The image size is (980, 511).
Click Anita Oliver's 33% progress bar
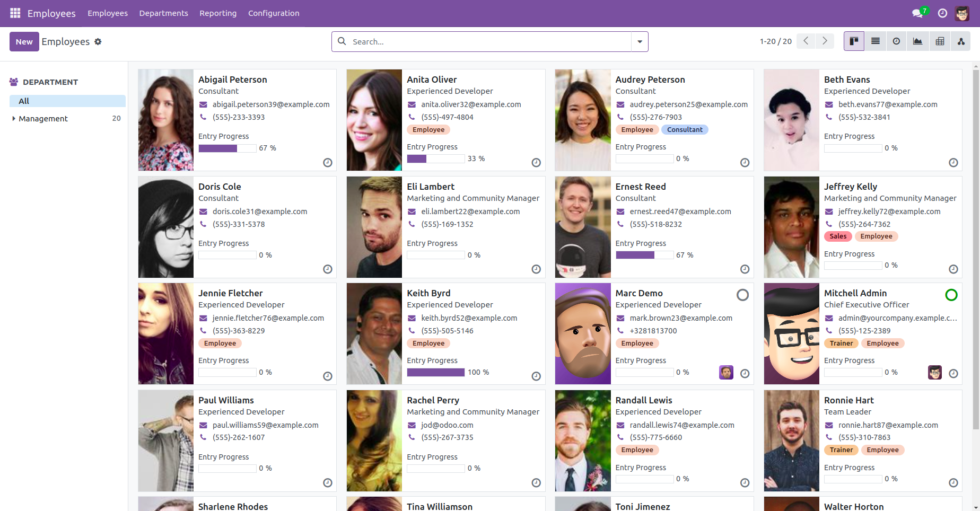(436, 159)
